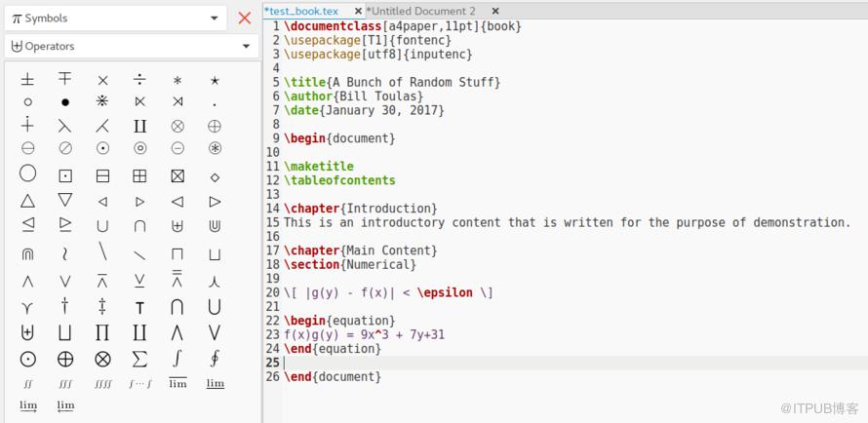
Task: Click the \chapter{Introduction} line
Action: (361, 209)
